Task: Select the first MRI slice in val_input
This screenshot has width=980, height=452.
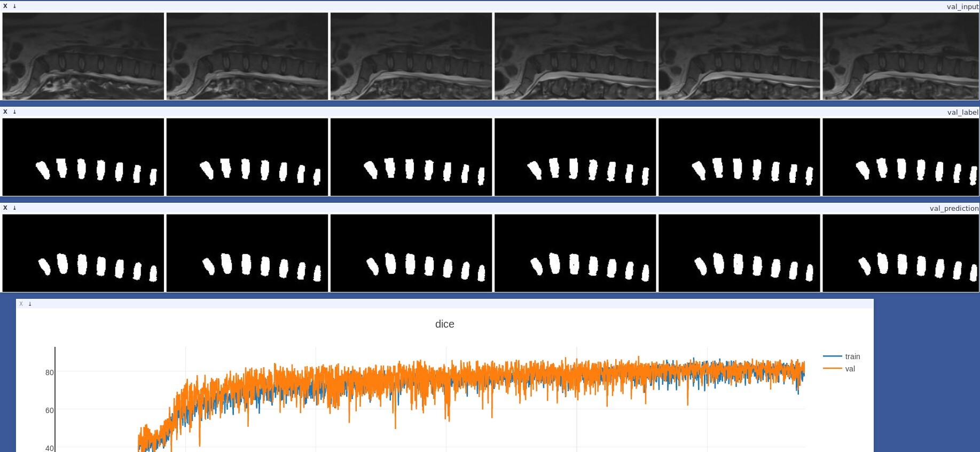Action: (x=83, y=56)
